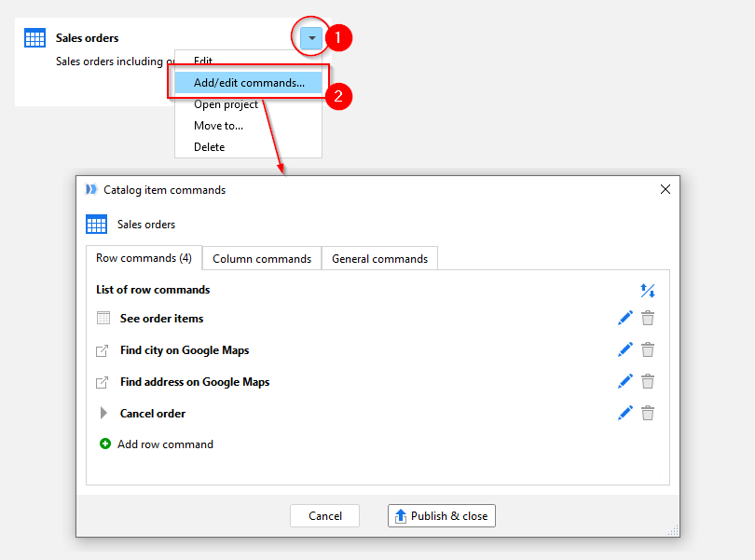This screenshot has width=755, height=560.
Task: Click Add row command link text
Action: [x=165, y=444]
